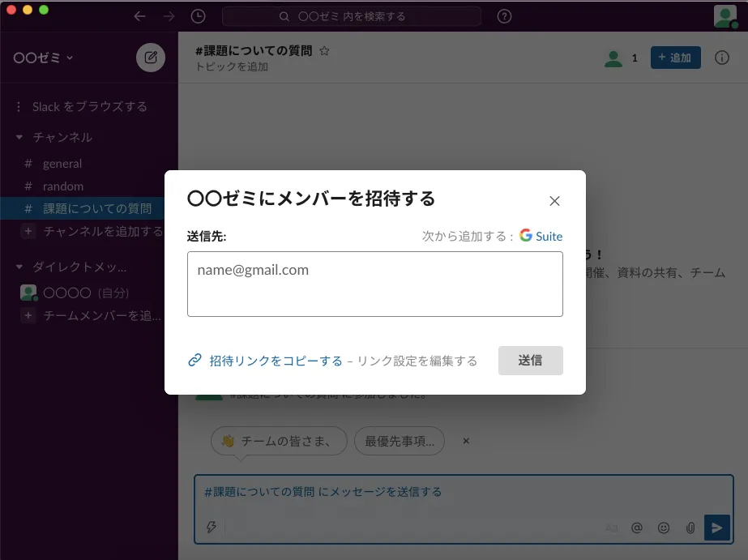Click the name@gmail.com email input field
The height and width of the screenshot is (560, 748).
click(374, 284)
